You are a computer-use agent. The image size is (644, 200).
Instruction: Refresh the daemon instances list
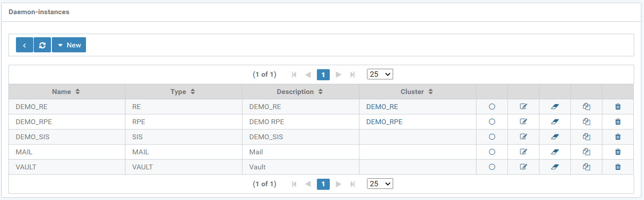point(42,45)
